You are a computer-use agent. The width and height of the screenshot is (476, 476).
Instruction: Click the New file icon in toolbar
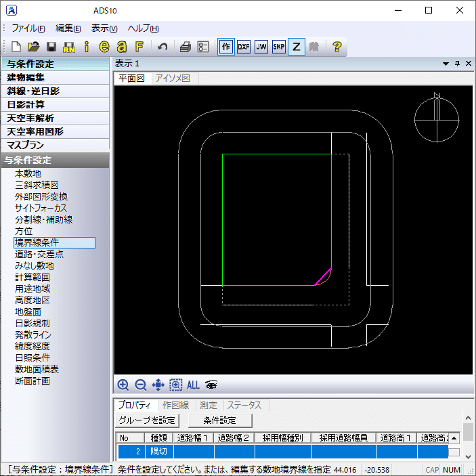pyautogui.click(x=16, y=47)
